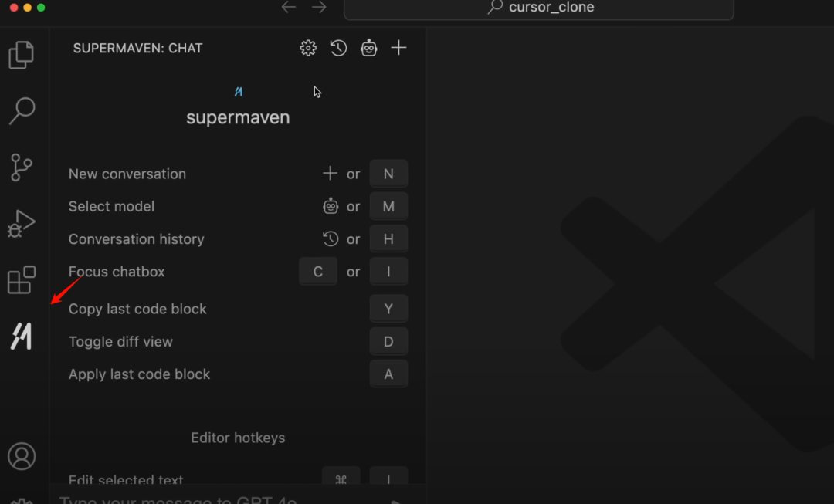Click robot icon in Select model row
This screenshot has height=504, width=834.
[x=331, y=206]
